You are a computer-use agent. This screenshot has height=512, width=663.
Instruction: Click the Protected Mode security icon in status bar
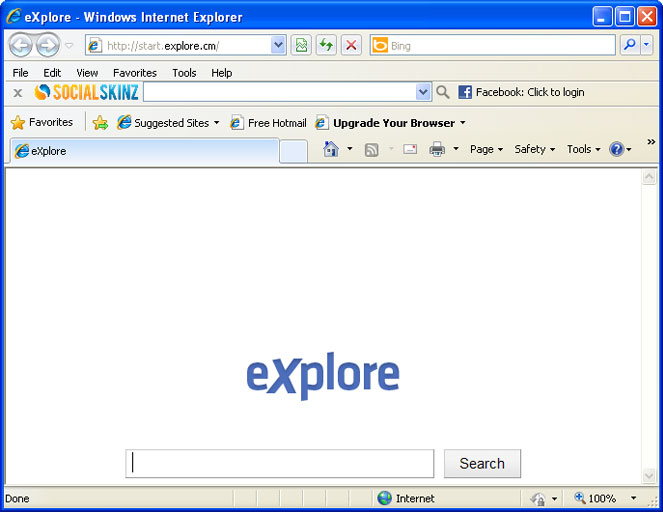[539, 499]
